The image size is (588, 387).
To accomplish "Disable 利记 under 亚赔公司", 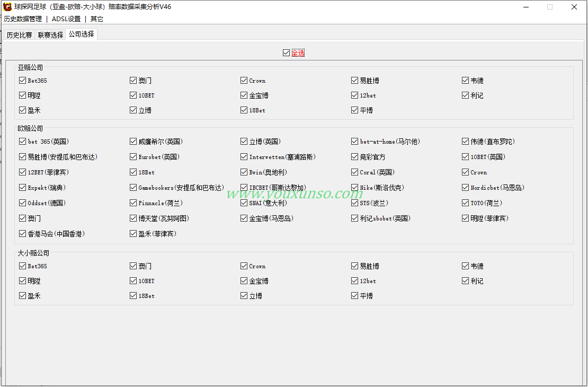I will coord(466,95).
